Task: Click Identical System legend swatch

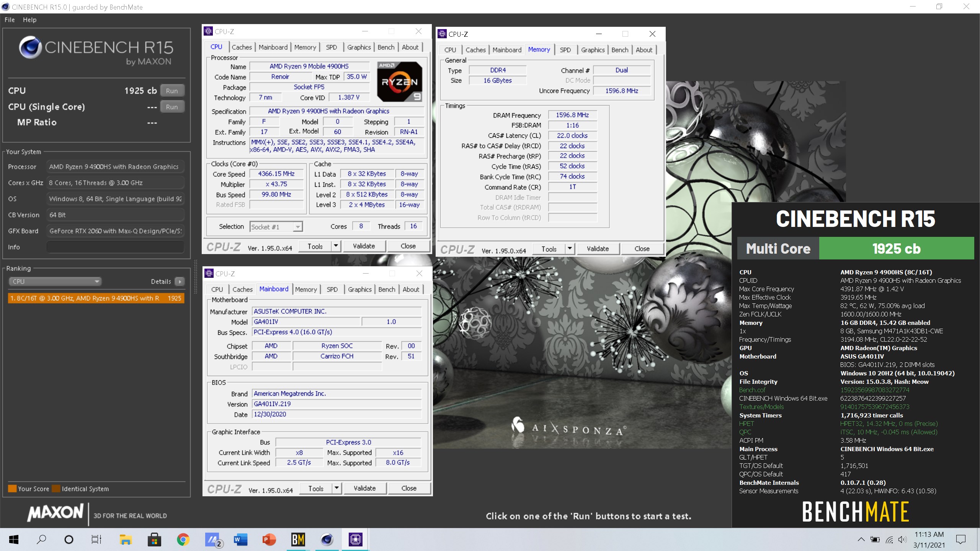Action: point(56,489)
